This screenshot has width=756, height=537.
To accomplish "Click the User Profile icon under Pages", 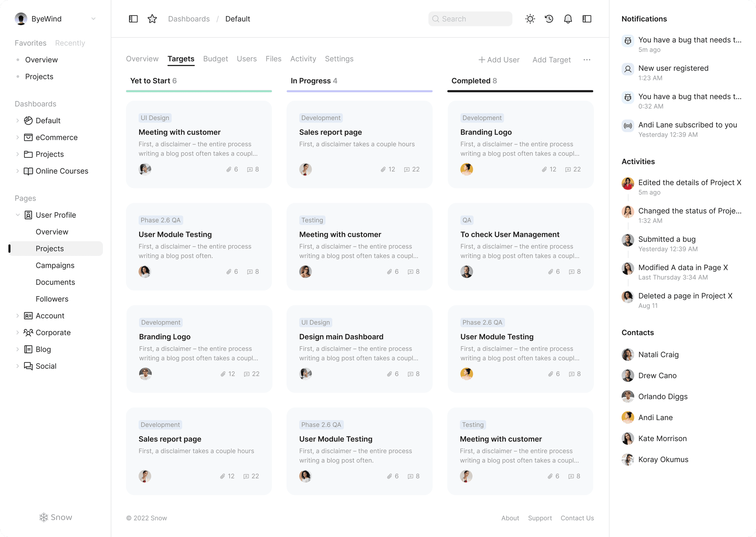I will (x=28, y=215).
